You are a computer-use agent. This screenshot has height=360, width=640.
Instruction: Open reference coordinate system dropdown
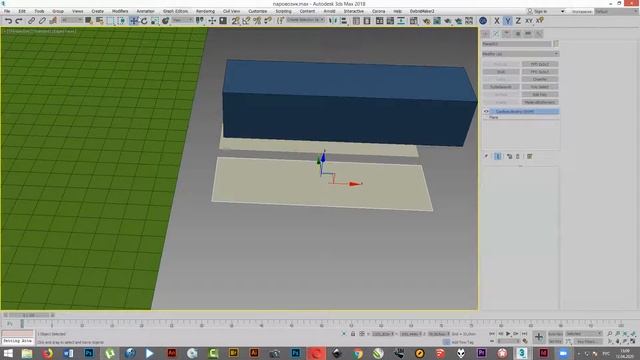click(182, 20)
